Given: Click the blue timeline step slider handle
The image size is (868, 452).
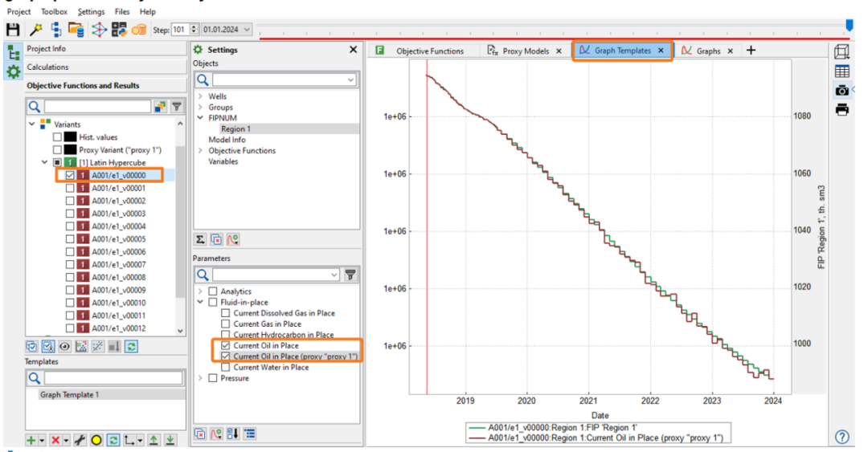Looking at the screenshot, I should pyautogui.click(x=850, y=25).
